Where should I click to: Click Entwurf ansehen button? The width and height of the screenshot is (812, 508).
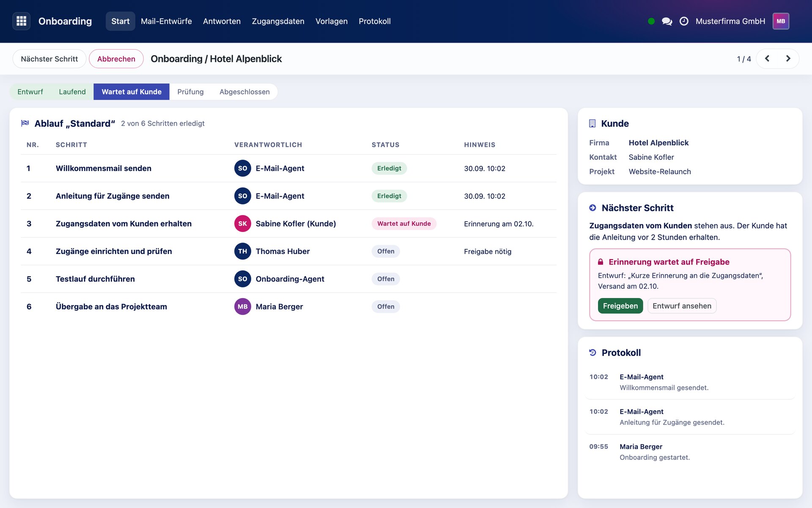pos(682,306)
